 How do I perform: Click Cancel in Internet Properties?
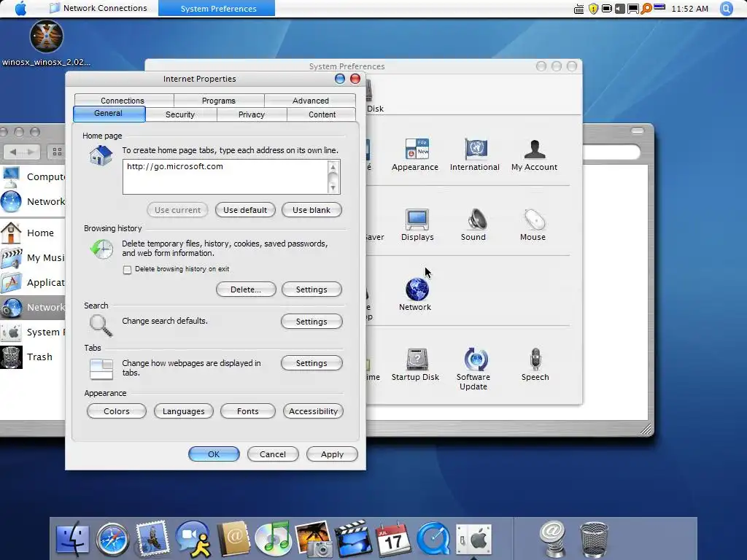click(x=273, y=454)
